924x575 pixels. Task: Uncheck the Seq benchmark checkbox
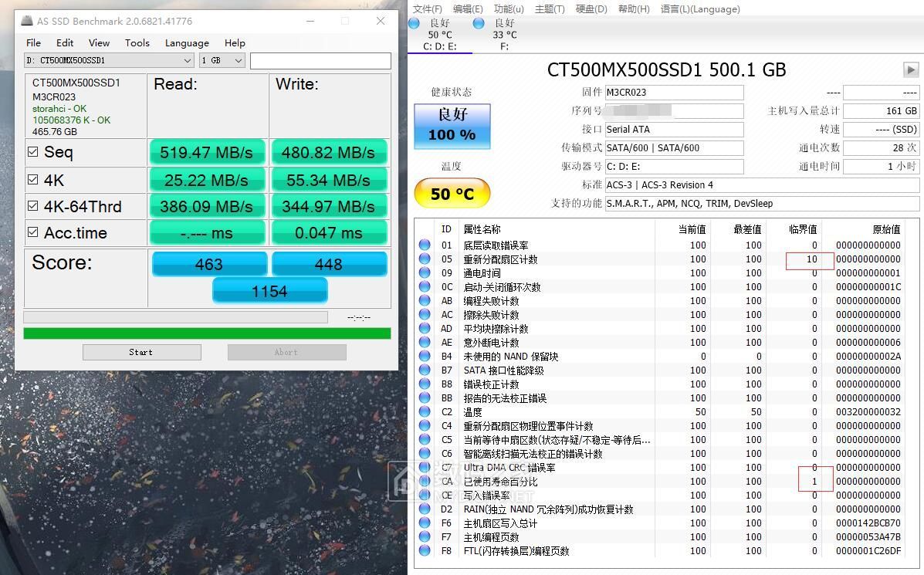(33, 152)
